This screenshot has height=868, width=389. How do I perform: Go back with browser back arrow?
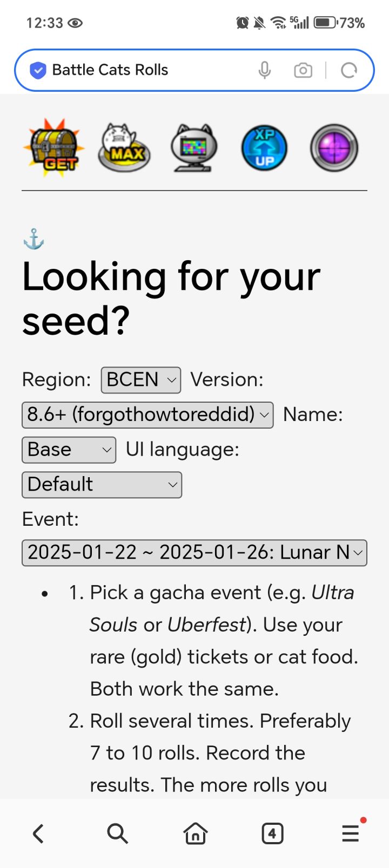point(38,833)
